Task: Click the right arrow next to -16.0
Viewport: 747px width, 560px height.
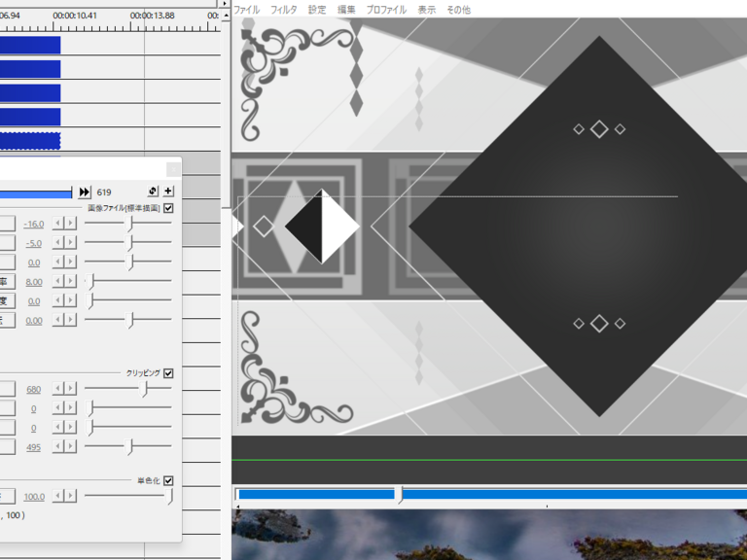Action: coord(70,224)
